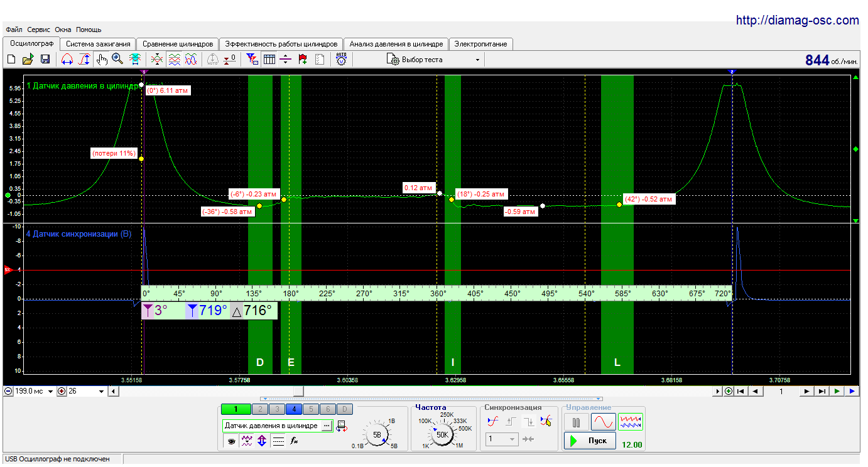Open the Выбор теста dropdown

tap(434, 60)
